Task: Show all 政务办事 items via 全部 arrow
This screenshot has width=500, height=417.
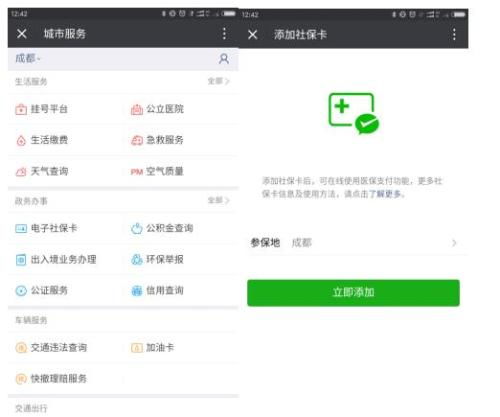Action: click(218, 200)
